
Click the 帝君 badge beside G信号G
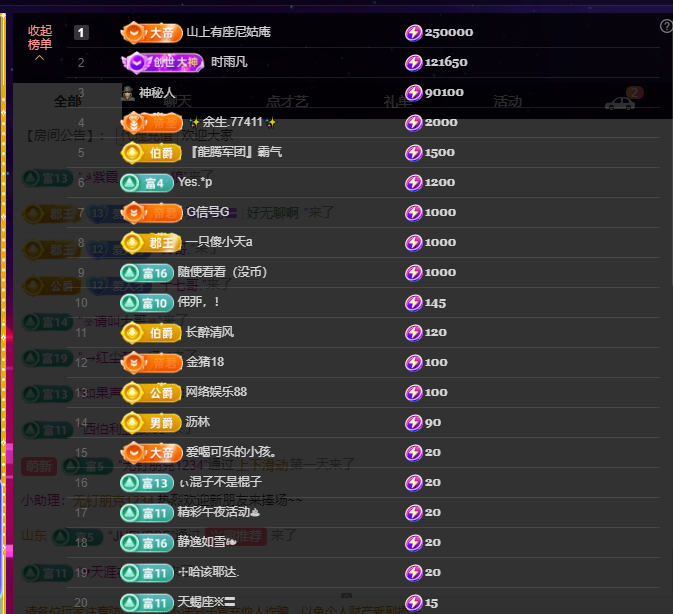tap(152, 213)
